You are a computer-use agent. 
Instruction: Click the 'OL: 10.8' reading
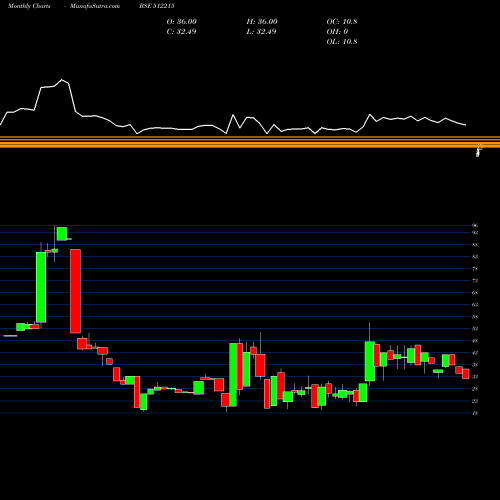[x=342, y=42]
